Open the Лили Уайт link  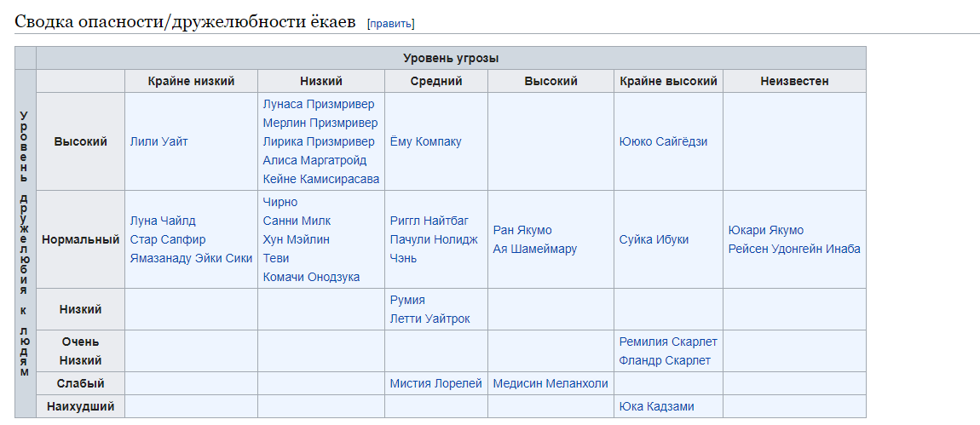pyautogui.click(x=159, y=141)
